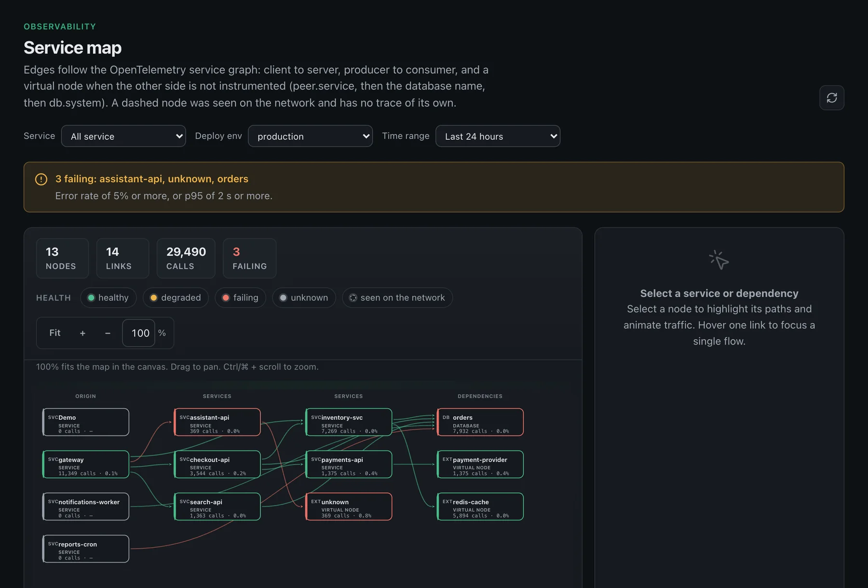868x588 pixels.
Task: Click the DEPENDENCIES column header
Action: (480, 396)
